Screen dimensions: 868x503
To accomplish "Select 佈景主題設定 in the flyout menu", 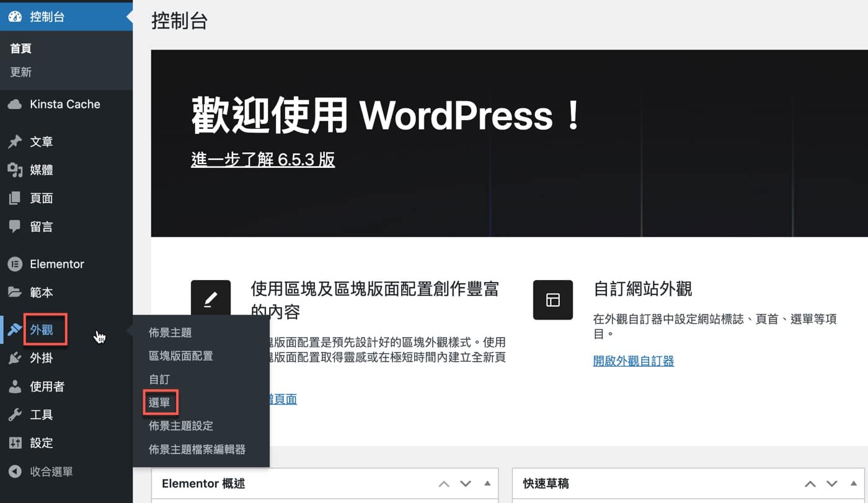I will click(181, 426).
